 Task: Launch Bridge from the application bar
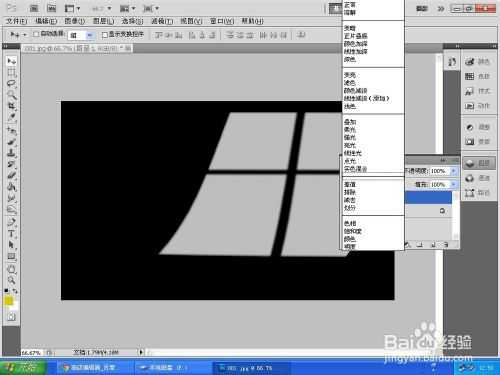(x=34, y=8)
